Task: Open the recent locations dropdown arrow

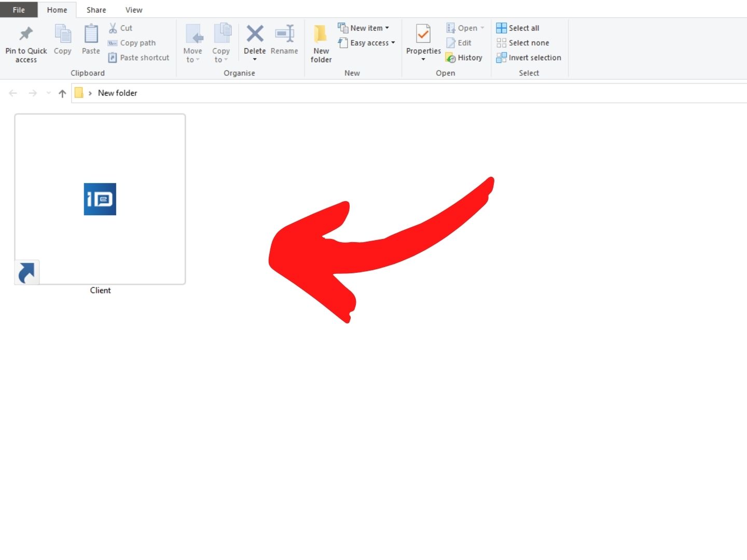Action: pos(49,93)
